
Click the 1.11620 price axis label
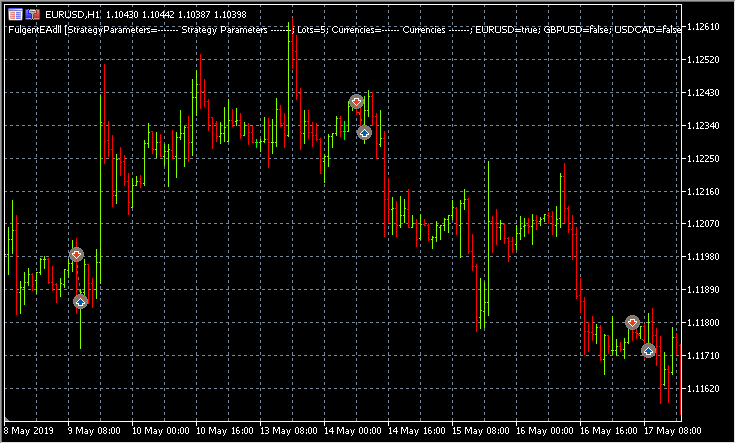(708, 388)
